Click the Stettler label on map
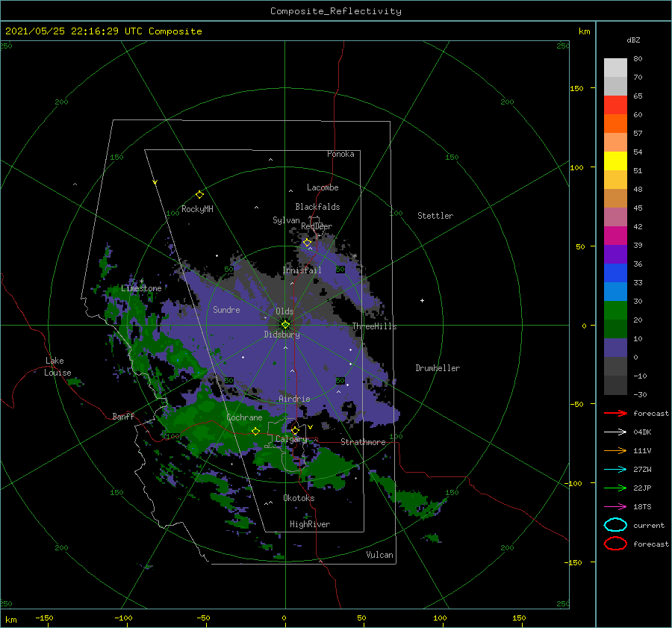The height and width of the screenshot is (628, 672). tap(435, 216)
